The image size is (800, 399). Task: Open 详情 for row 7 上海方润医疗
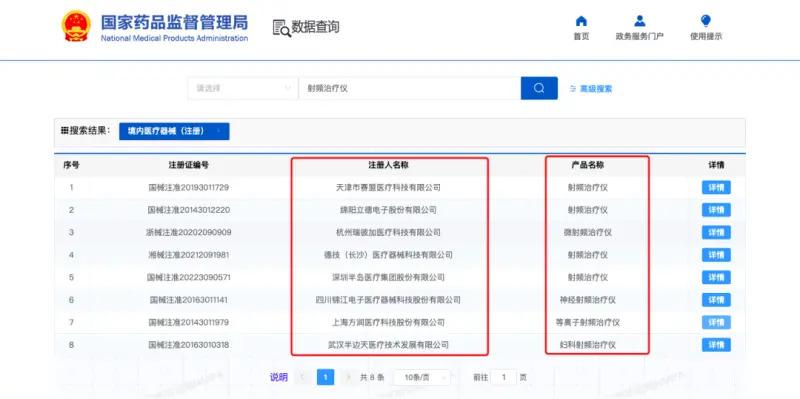click(716, 322)
